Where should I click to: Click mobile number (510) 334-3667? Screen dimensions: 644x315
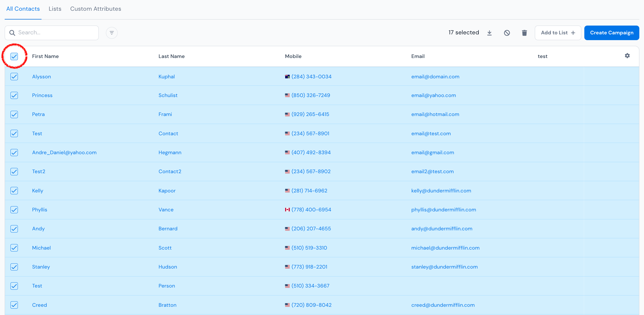point(310,286)
